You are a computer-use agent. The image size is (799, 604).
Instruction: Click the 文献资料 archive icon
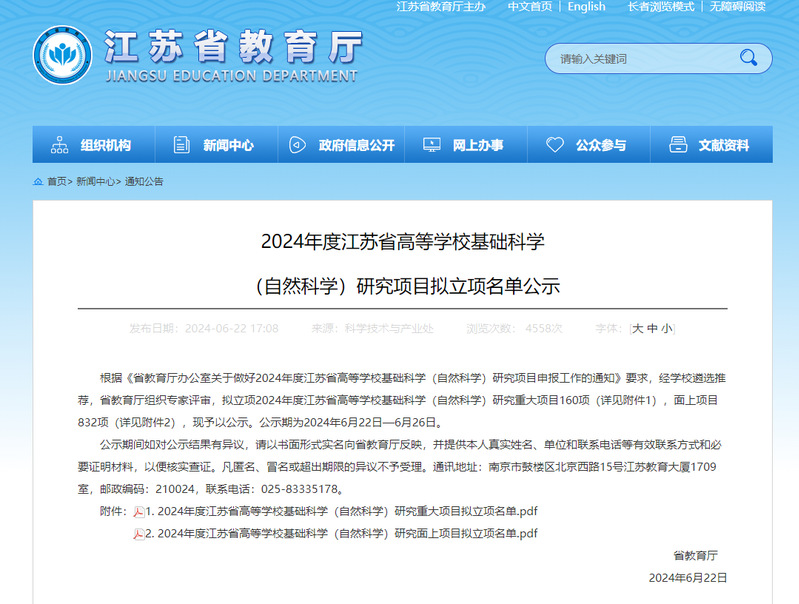click(678, 145)
